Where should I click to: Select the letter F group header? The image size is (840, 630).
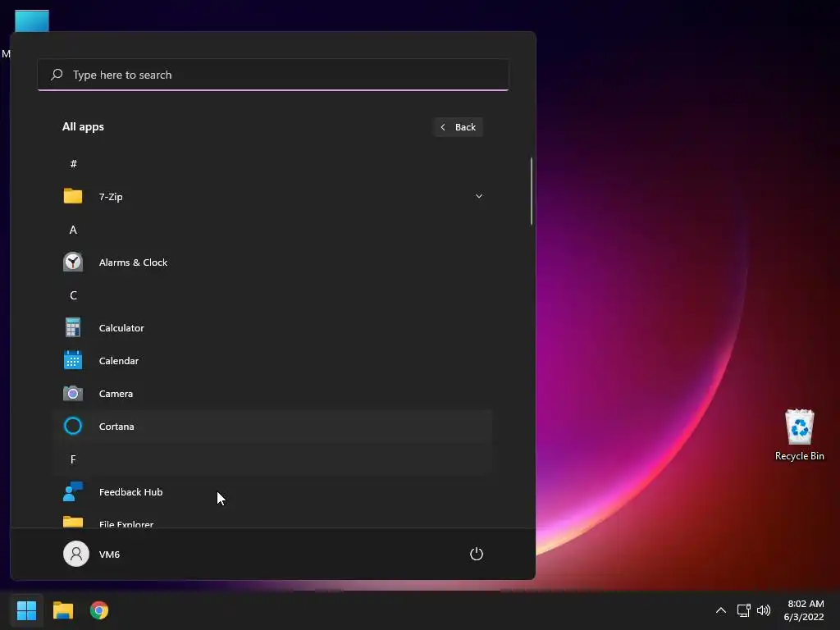(73, 459)
